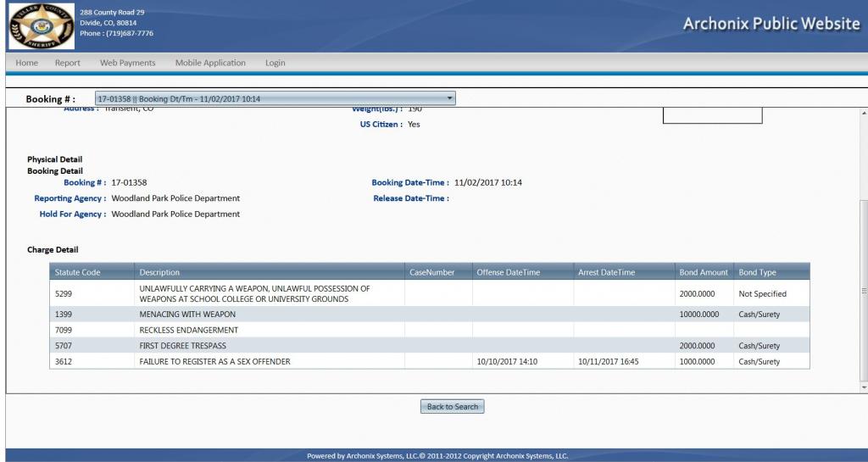Image resolution: width=868 pixels, height=462 pixels.
Task: Click the CaseNumber column header
Action: coord(432,272)
